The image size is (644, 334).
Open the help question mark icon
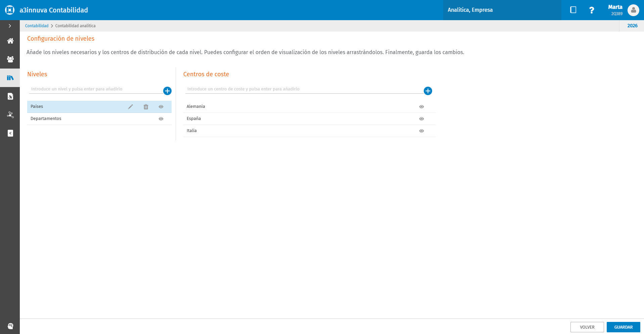click(592, 10)
